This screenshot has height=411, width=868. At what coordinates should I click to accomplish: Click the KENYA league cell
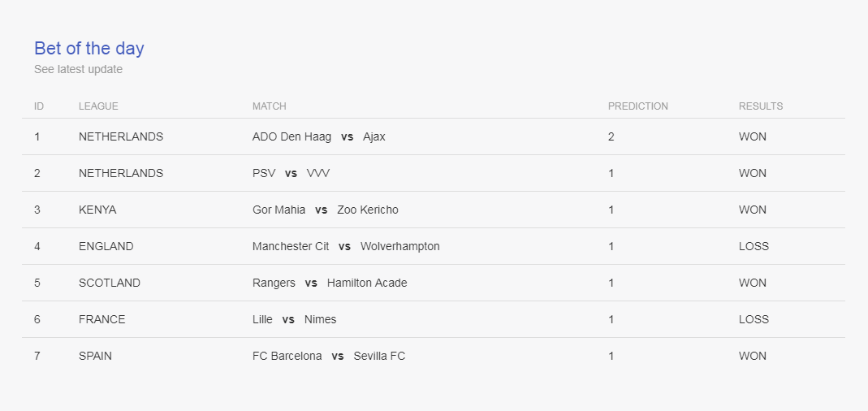coord(97,210)
